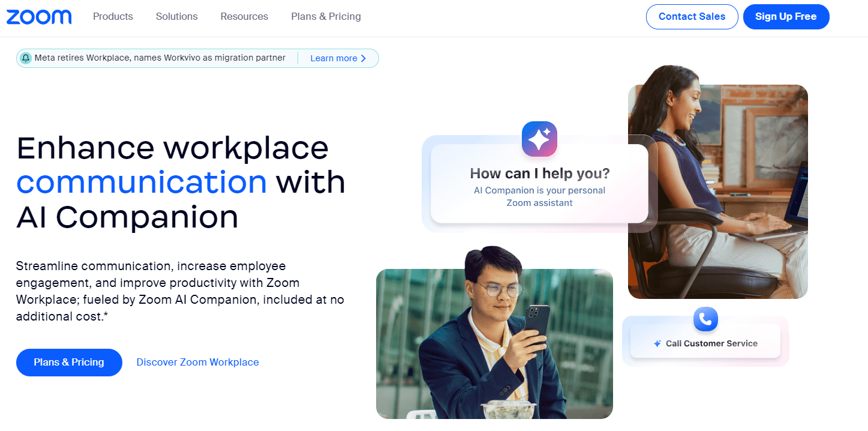Viewport: 868px width, 431px height.
Task: Open the Solutions menu
Action: (176, 16)
